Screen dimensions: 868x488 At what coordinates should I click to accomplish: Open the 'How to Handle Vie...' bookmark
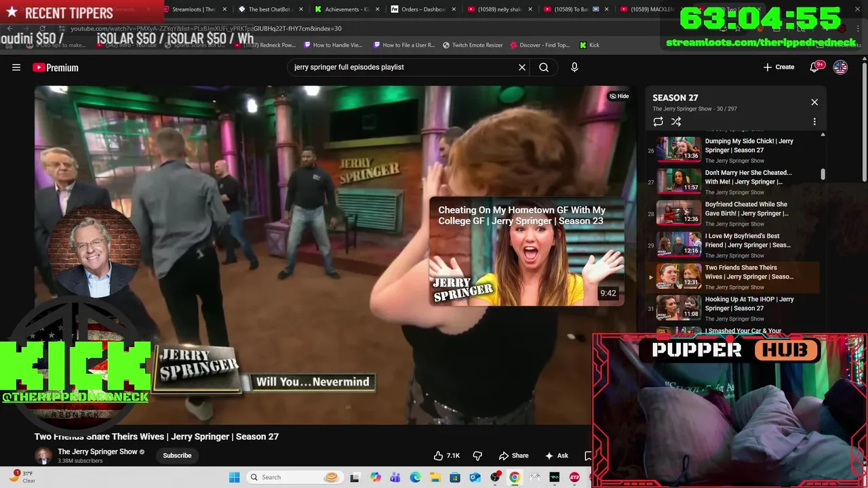pos(334,45)
